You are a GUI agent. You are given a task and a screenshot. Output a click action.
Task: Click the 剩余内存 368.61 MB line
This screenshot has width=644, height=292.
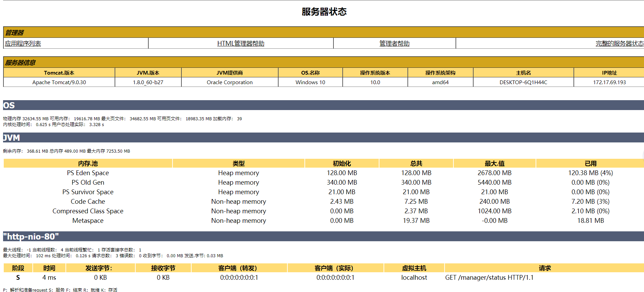[66, 151]
